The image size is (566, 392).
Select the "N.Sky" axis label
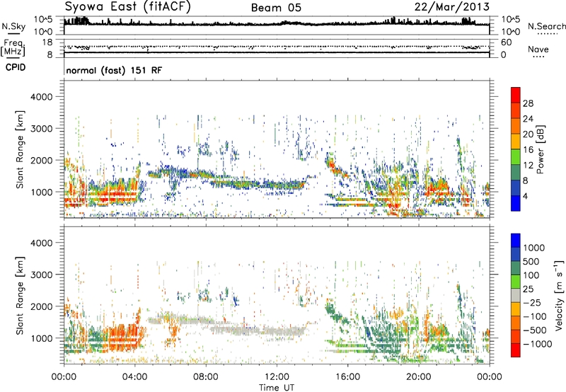[x=13, y=26]
